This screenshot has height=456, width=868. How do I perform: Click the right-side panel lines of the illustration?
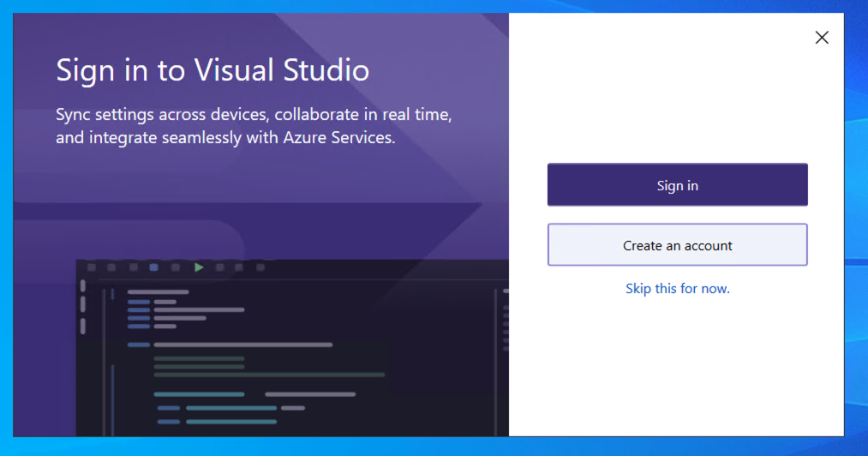[x=505, y=317]
